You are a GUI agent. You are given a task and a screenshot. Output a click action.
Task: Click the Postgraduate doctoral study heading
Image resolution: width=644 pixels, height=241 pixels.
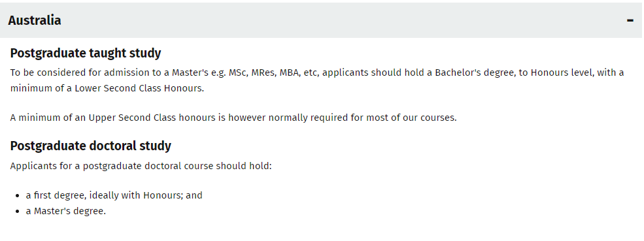90,146
